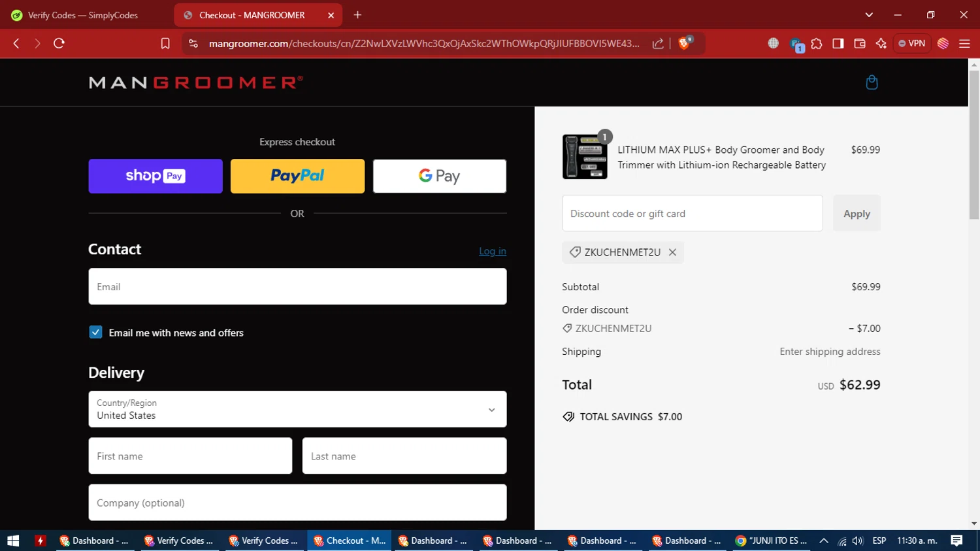Open the taskbar clock showing 11:30 a. m.

tap(917, 541)
